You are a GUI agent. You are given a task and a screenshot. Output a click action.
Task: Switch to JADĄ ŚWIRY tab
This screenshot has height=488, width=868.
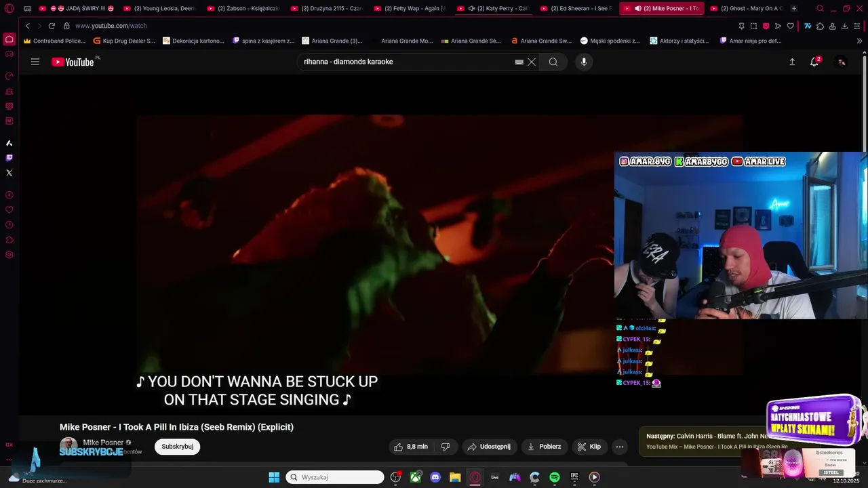pos(77,8)
